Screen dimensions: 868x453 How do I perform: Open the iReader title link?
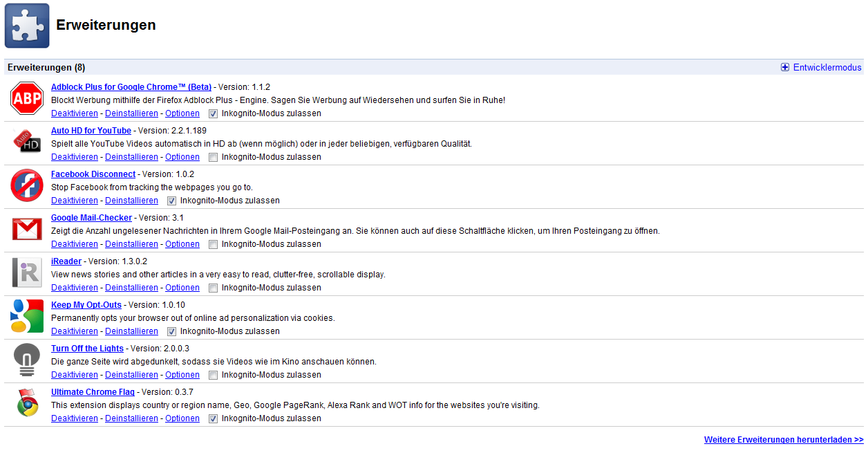pyautogui.click(x=66, y=261)
